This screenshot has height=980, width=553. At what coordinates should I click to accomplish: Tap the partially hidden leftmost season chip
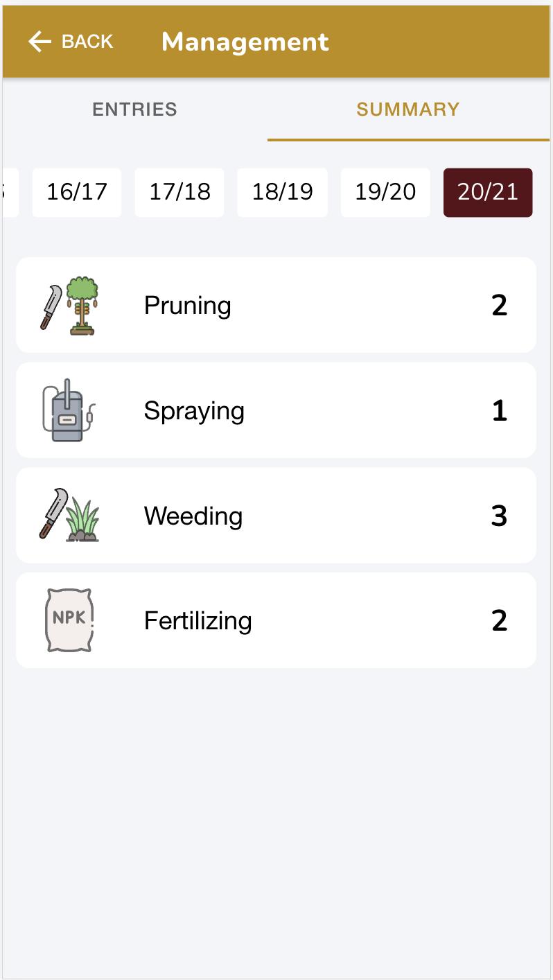point(10,193)
